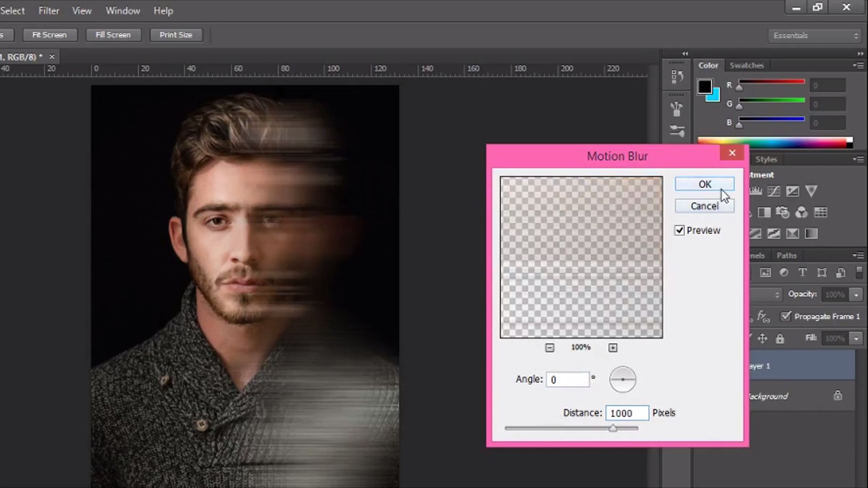Click the Channel Mixer adjustment icon

pos(801,212)
